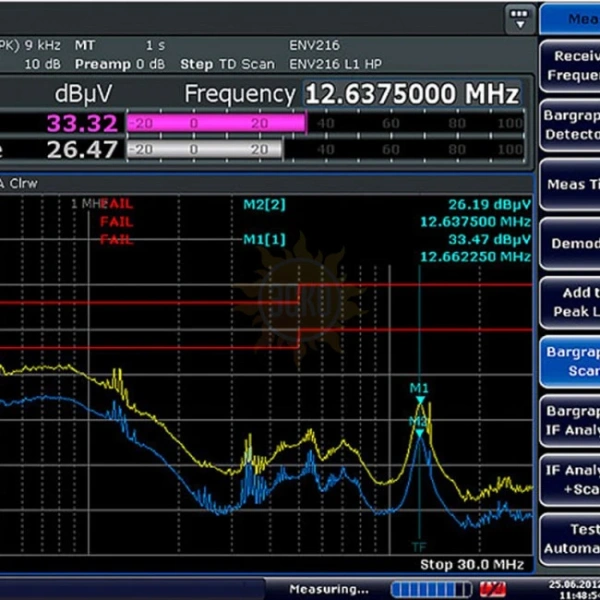Click the blue measurement progress bar
Screen dimensions: 600x600
pos(429,588)
